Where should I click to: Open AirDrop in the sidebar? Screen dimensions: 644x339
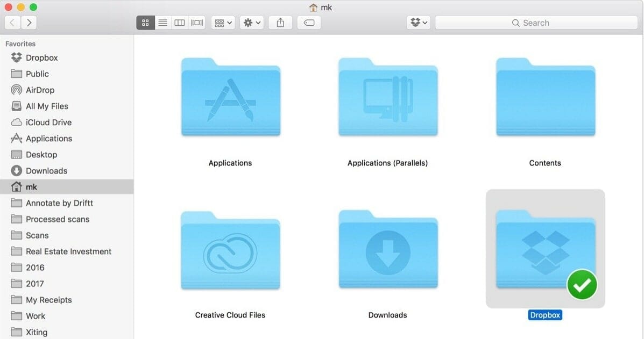point(67,90)
